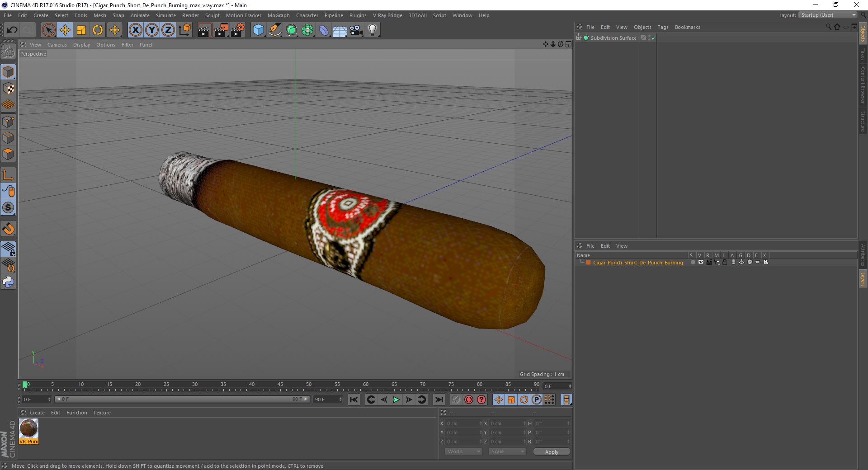Image resolution: width=868 pixels, height=470 pixels.
Task: Click the Undo arrow icon
Action: coord(12,30)
